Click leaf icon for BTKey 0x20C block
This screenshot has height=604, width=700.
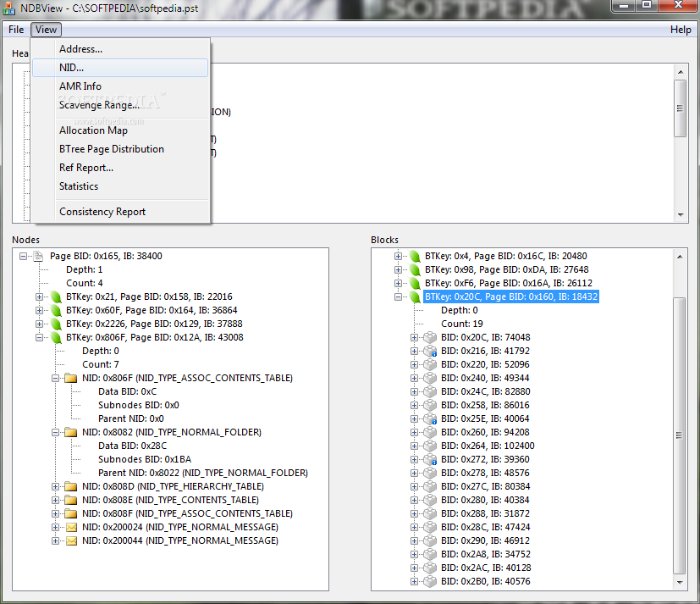coord(416,296)
